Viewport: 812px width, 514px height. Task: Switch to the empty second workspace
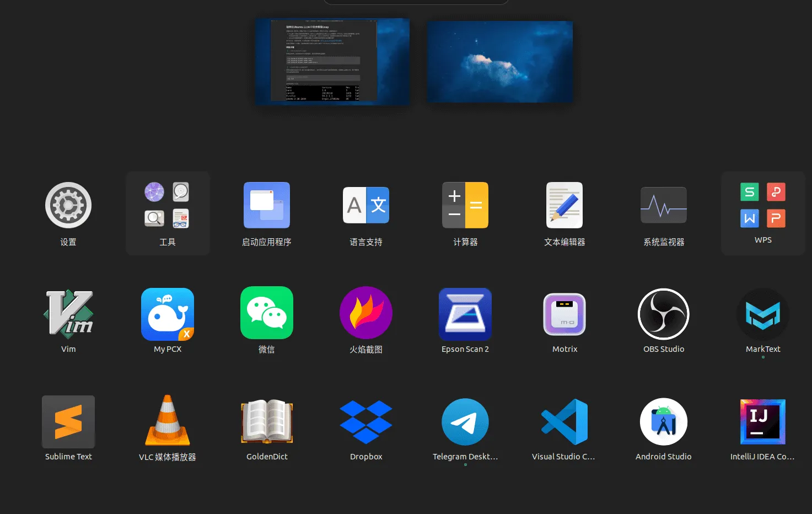tap(500, 61)
